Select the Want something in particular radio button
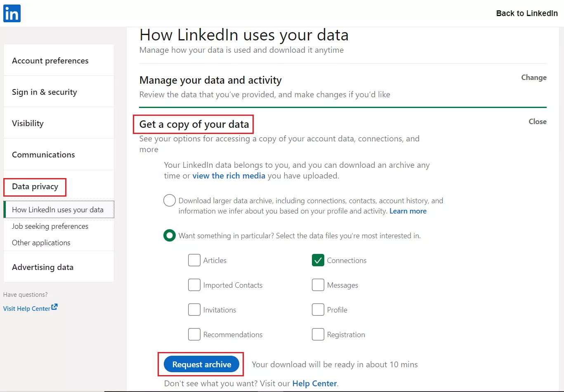Image resolution: width=564 pixels, height=392 pixels. (x=170, y=236)
